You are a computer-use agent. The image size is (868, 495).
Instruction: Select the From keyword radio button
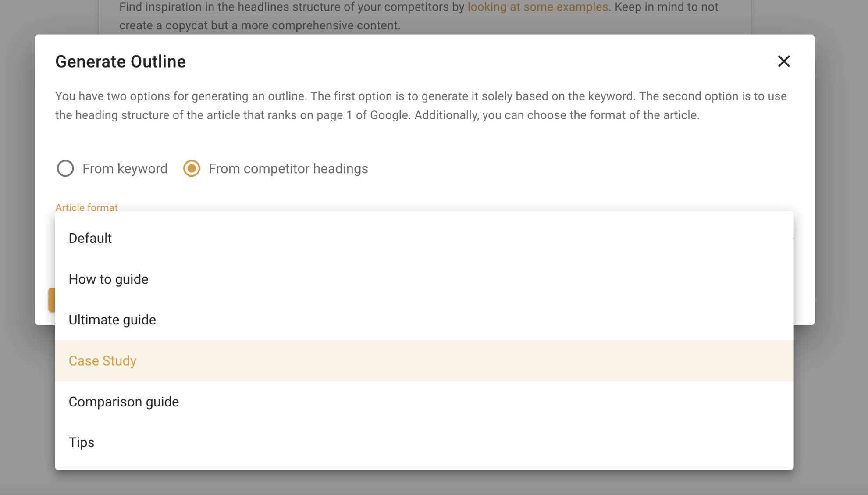[65, 168]
